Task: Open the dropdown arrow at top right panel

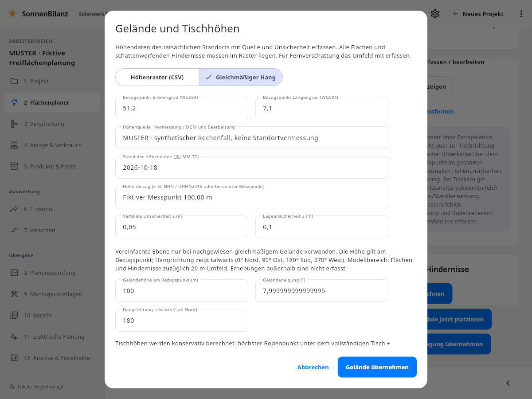Action: coord(493,28)
